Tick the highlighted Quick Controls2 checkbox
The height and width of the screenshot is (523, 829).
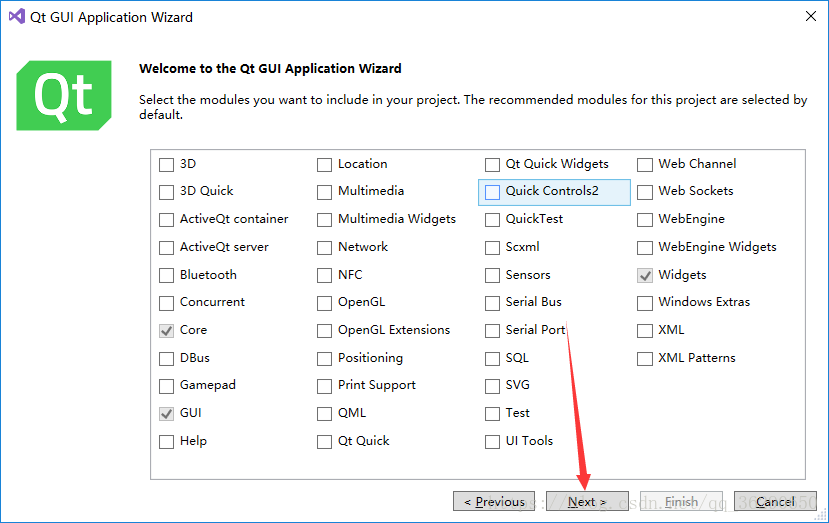492,192
